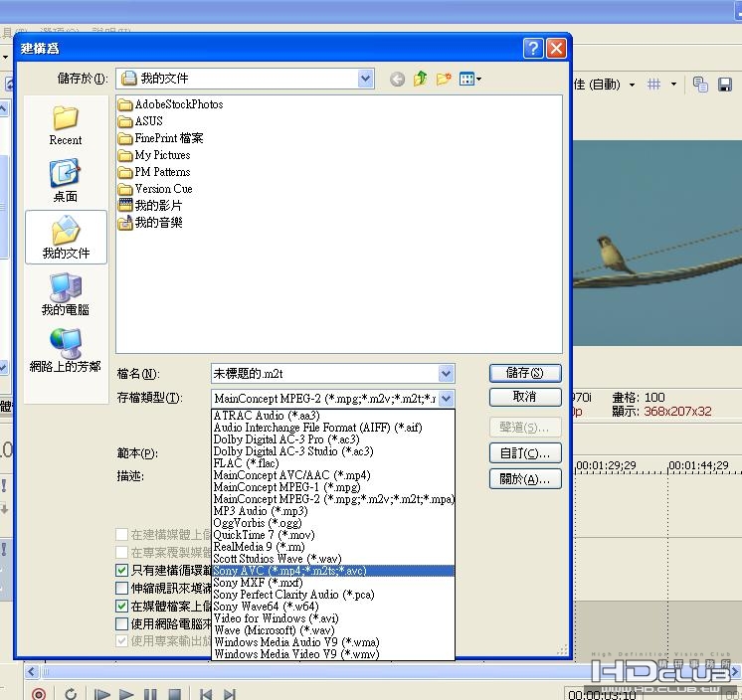742x700 pixels.
Task: Choose OggVorbis (*.ogg) format
Action: (333, 523)
